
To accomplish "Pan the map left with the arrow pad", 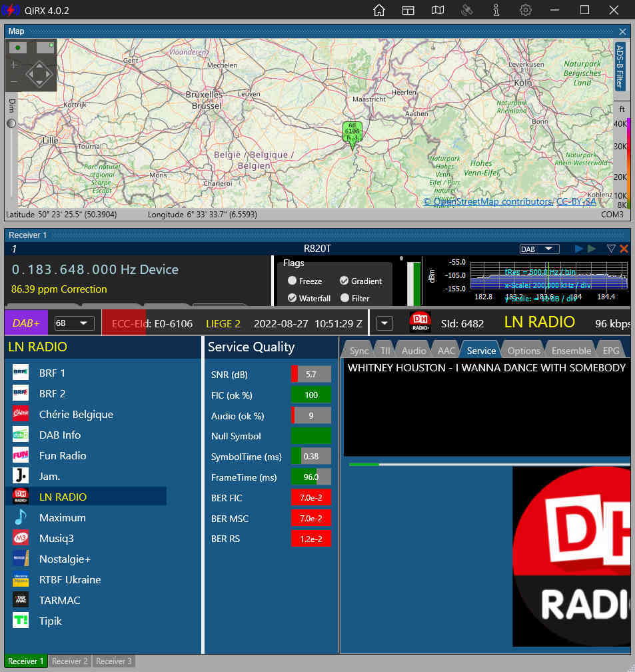I will pyautogui.click(x=30, y=74).
